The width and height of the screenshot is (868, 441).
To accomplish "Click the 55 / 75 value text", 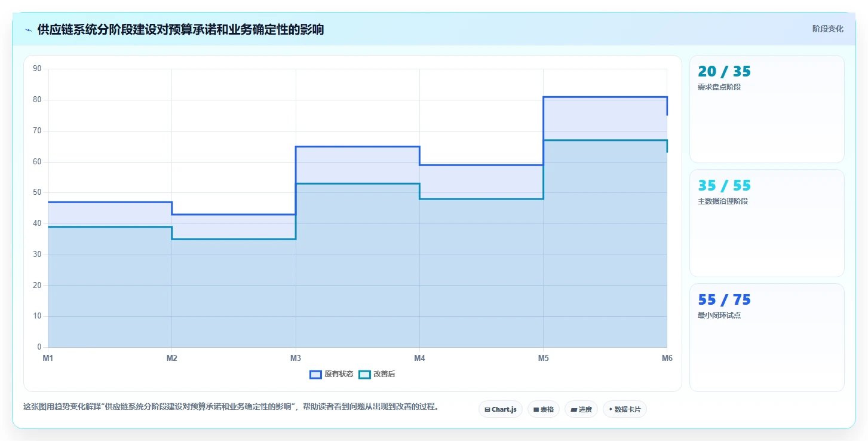I will tap(724, 300).
